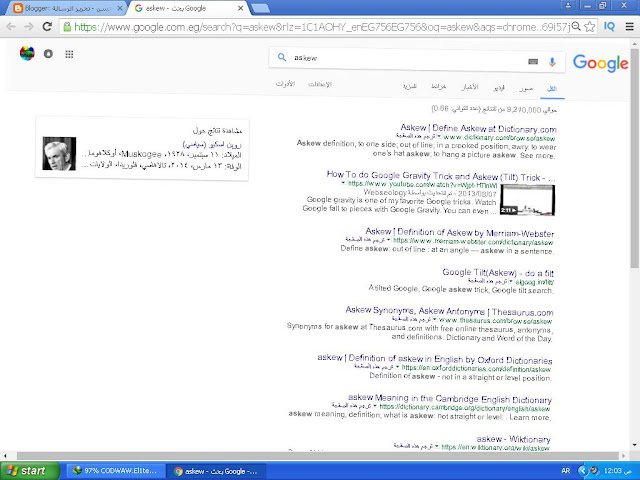Select the askew Google Chrome taskbar item
This screenshot has width=640, height=480.
pyautogui.click(x=216, y=471)
